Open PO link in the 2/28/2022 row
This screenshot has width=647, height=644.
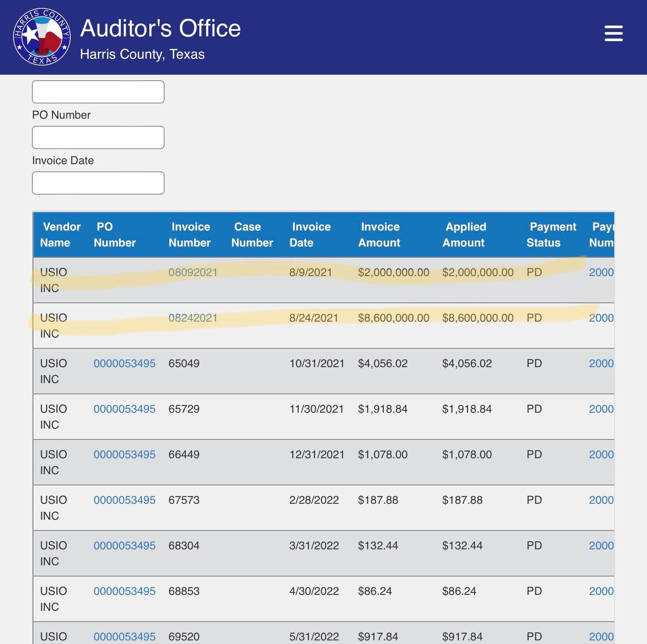[125, 500]
